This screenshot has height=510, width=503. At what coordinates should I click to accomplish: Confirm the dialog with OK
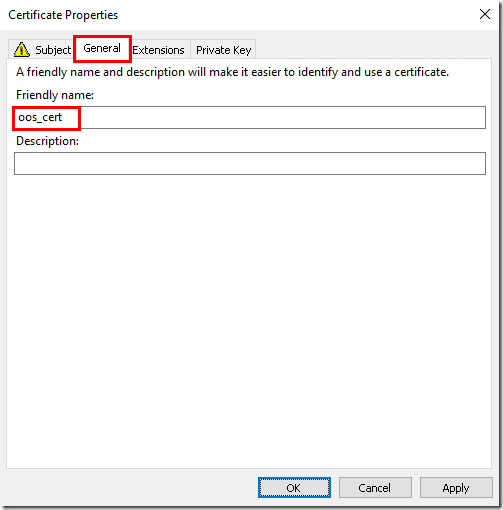pyautogui.click(x=294, y=488)
